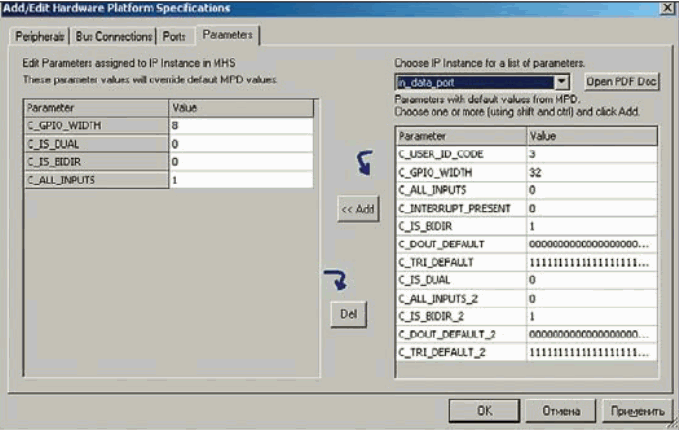
Task: Click the Parameters tab
Action: [x=227, y=36]
